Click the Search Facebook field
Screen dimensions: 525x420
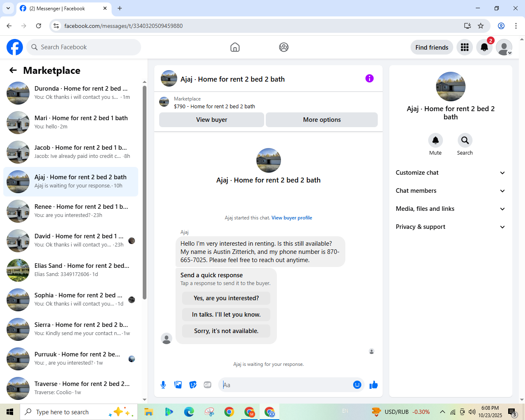click(84, 47)
